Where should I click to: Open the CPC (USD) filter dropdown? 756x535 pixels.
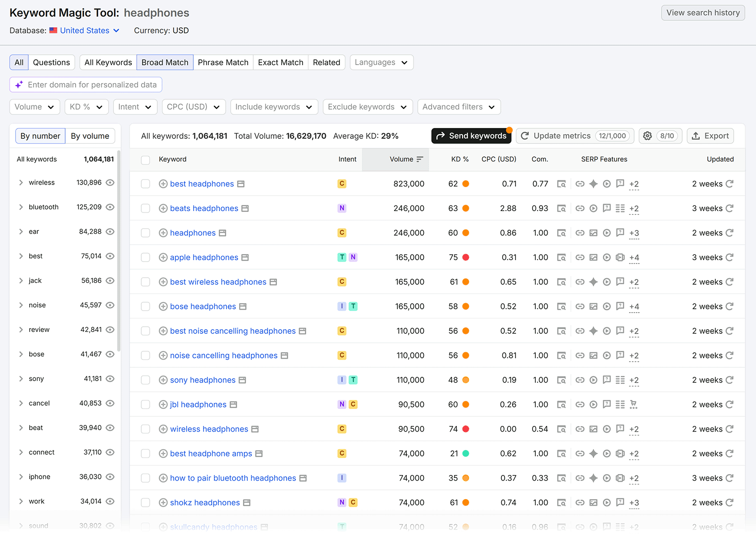coord(194,107)
